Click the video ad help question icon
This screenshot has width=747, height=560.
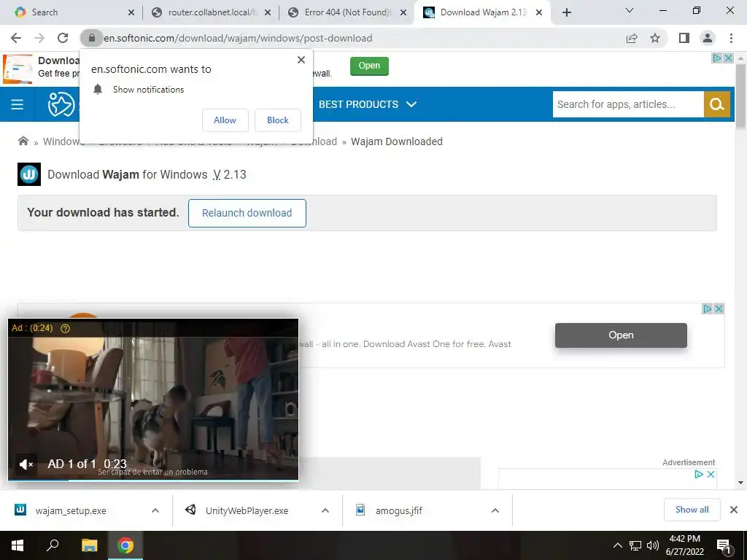point(65,328)
